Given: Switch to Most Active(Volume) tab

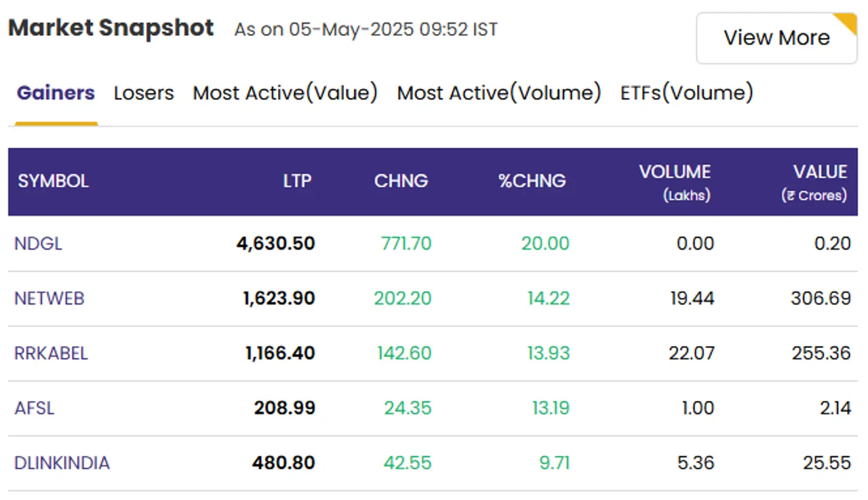Looking at the screenshot, I should (499, 93).
